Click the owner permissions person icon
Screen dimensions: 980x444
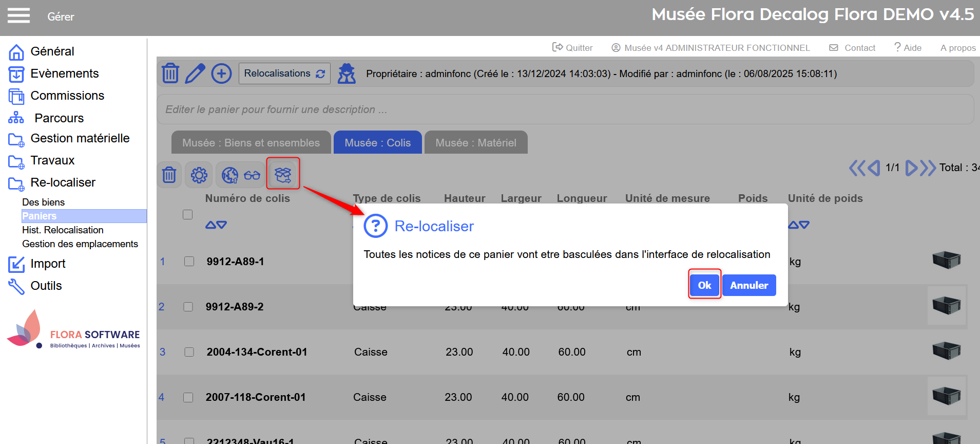click(x=347, y=73)
